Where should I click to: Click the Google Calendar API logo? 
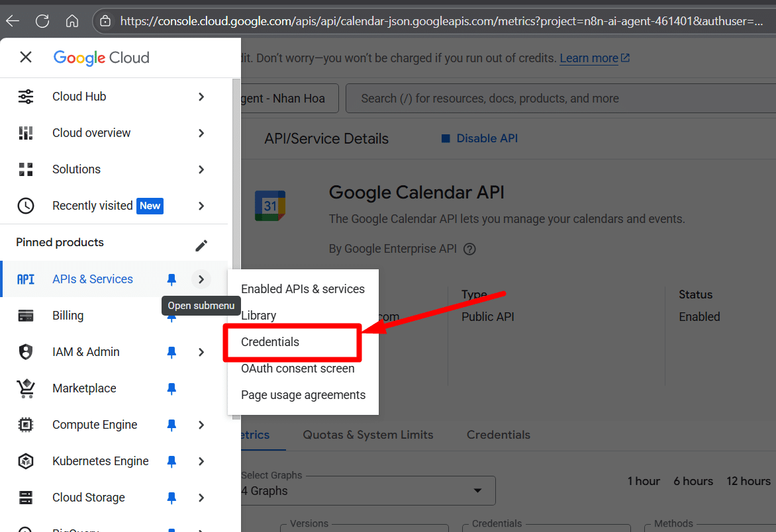269,206
